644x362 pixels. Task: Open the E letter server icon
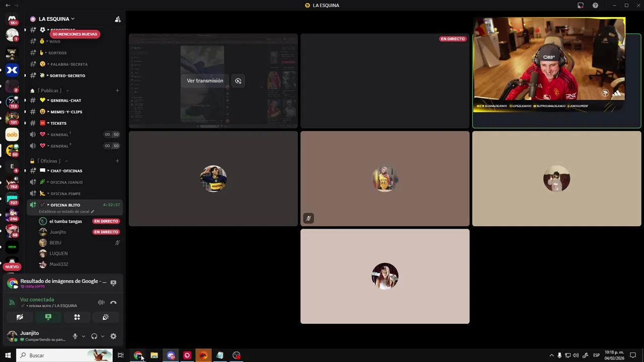[x=12, y=166]
